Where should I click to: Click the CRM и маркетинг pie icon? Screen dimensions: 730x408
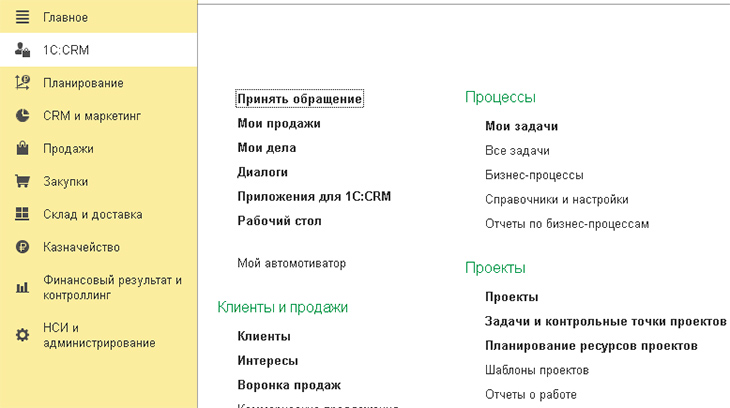pyautogui.click(x=22, y=116)
